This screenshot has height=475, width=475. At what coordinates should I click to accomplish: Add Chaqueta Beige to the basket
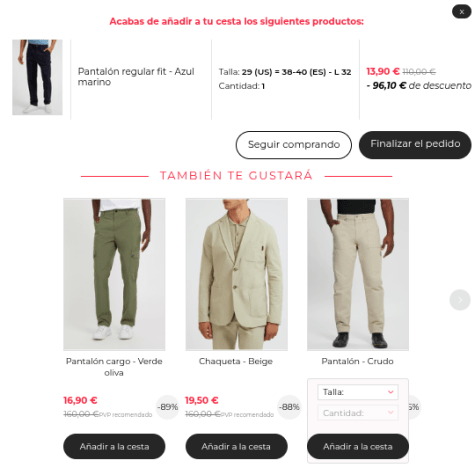236,446
